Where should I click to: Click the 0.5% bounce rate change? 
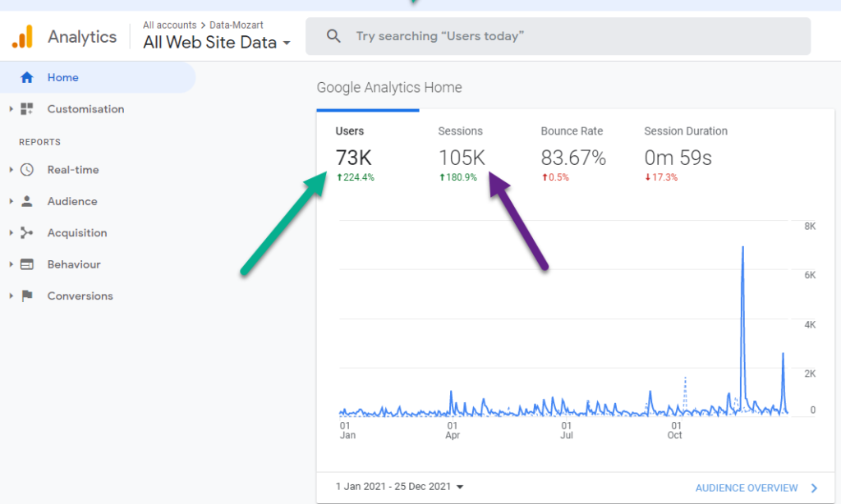pos(555,177)
